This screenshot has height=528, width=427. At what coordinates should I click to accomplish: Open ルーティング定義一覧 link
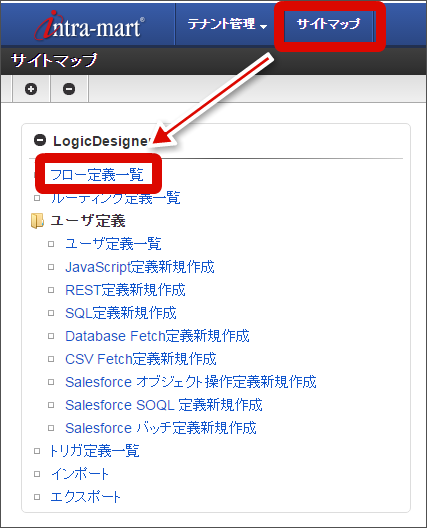[116, 198]
